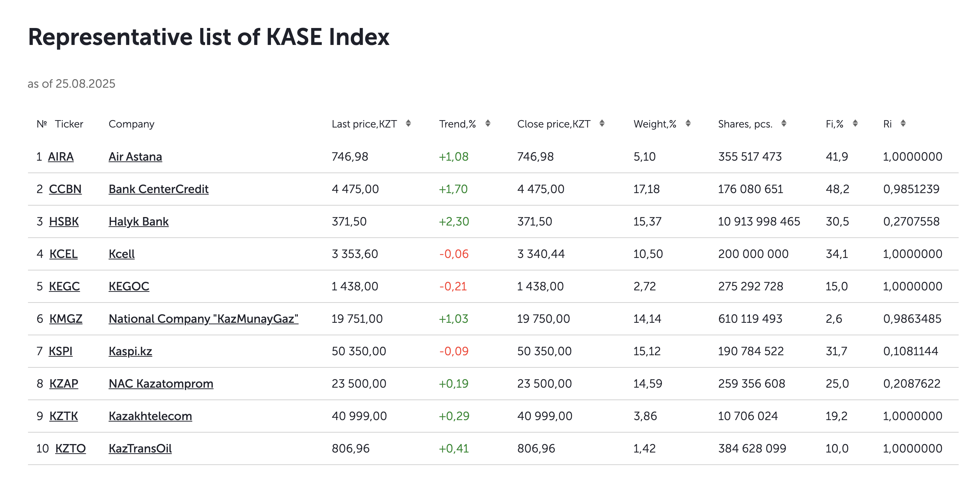
Task: Click the KSPI ticker
Action: pyautogui.click(x=60, y=351)
